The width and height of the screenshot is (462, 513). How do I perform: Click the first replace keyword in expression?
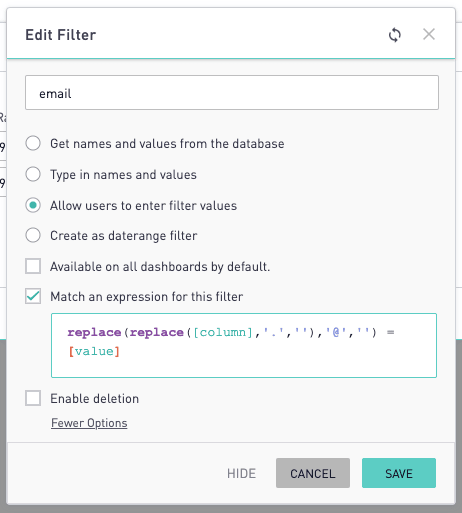pos(94,332)
